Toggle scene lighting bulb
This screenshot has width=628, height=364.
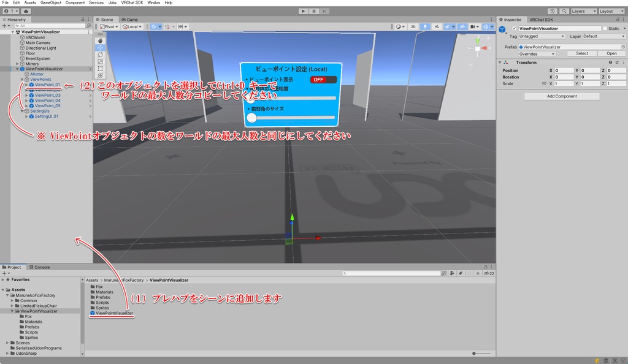(425, 27)
